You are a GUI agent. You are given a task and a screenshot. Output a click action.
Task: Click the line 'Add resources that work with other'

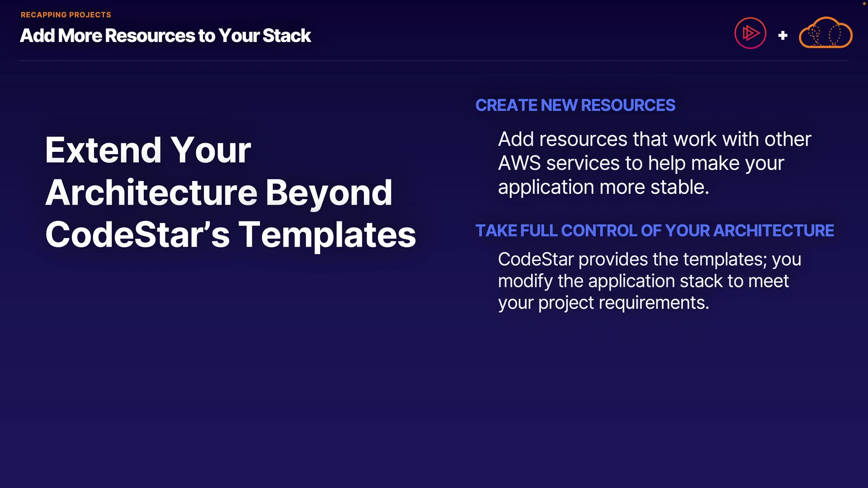[x=654, y=139]
